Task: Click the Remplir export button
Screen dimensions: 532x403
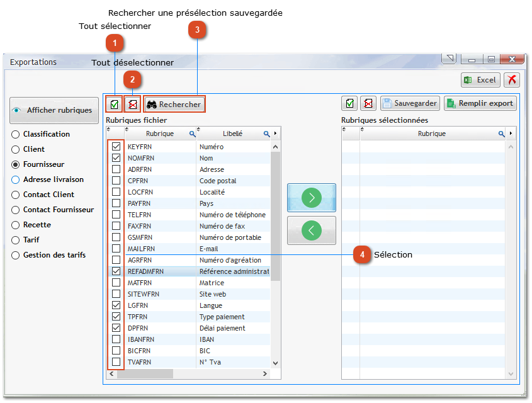Action: pyautogui.click(x=480, y=103)
